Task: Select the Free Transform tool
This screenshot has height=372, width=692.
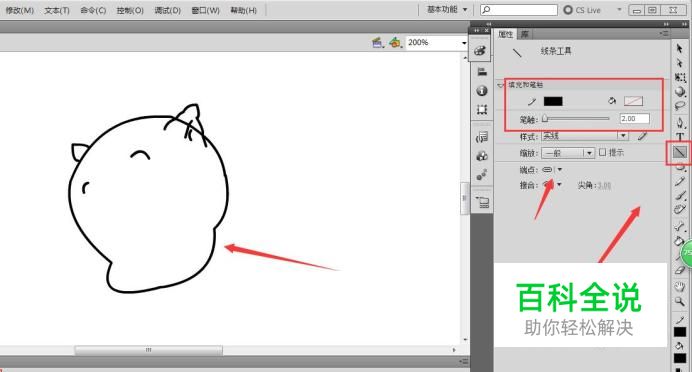Action: 680,78
